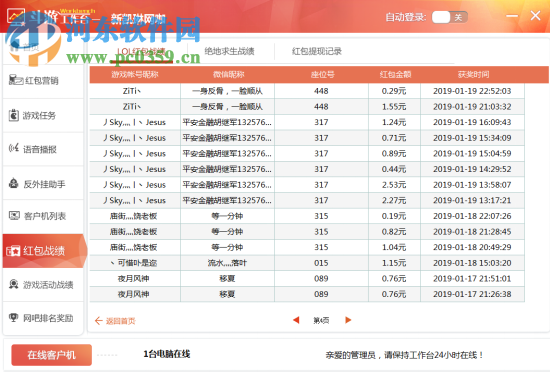Open 网吧排名奖励 sidebar menu item

pyautogui.click(x=43, y=318)
